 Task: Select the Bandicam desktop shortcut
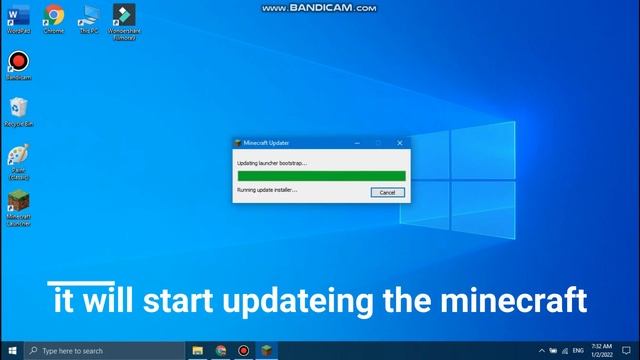pyautogui.click(x=18, y=65)
